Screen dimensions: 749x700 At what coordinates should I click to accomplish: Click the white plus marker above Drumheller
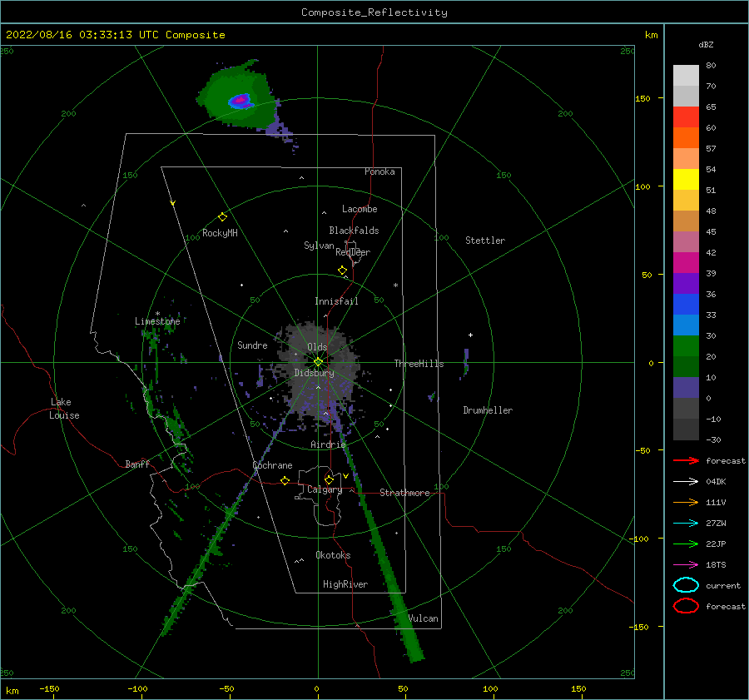point(470,335)
